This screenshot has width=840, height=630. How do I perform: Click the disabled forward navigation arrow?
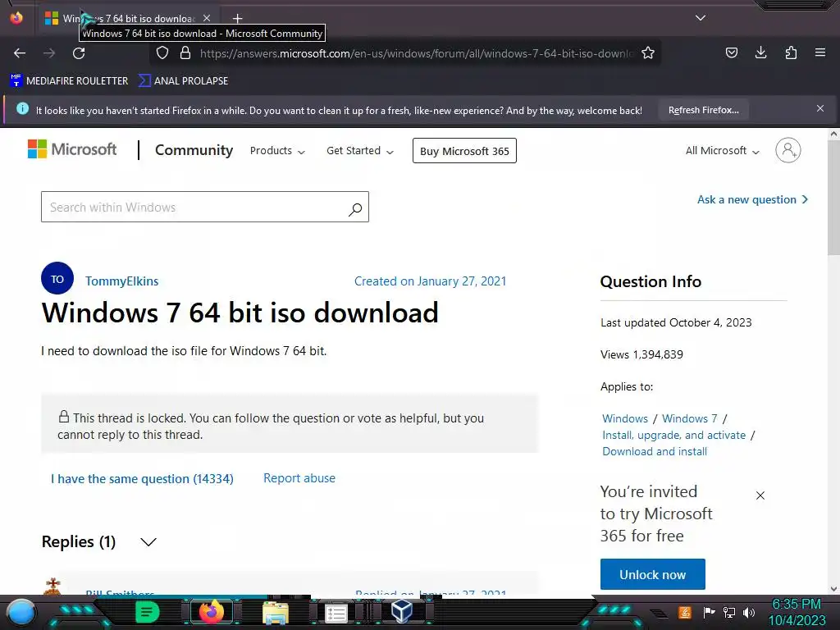(49, 53)
